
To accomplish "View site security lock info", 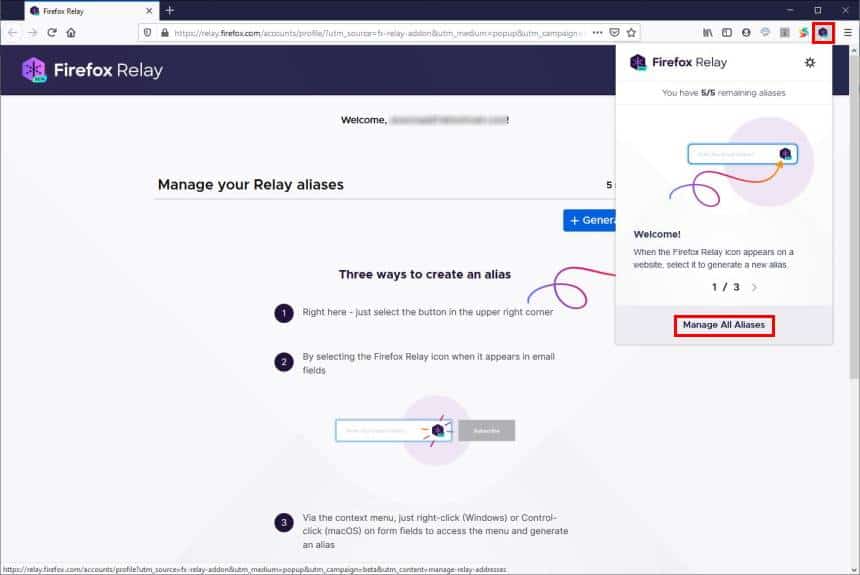I will [165, 33].
